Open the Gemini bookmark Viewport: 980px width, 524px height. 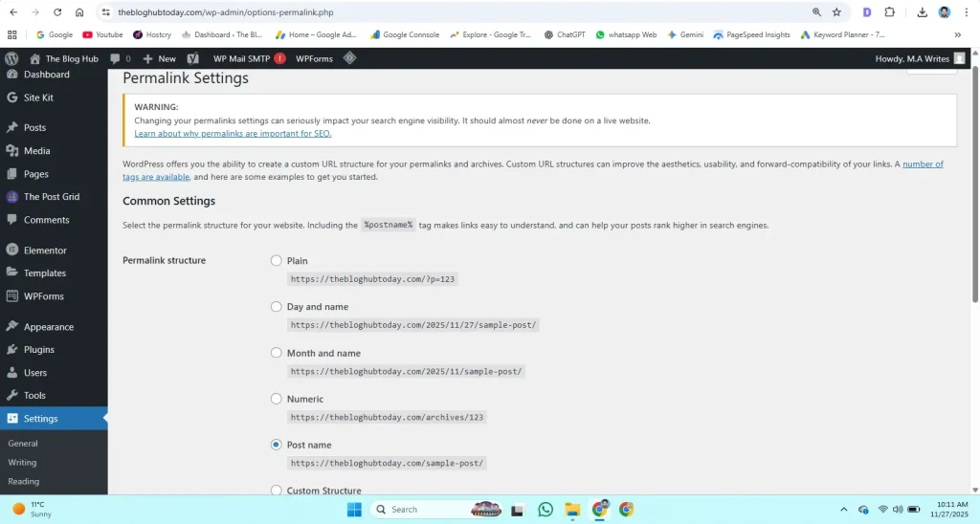[x=685, y=35]
